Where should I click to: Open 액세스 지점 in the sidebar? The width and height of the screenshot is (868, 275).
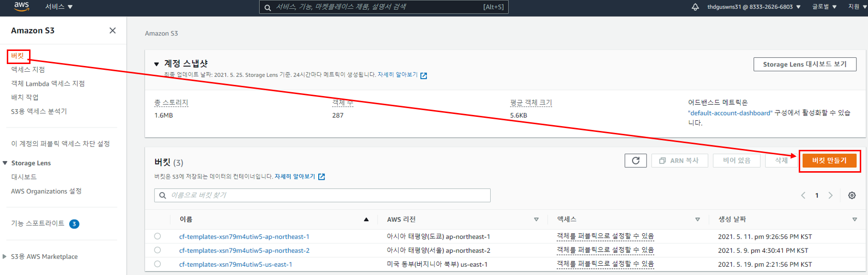click(x=28, y=70)
